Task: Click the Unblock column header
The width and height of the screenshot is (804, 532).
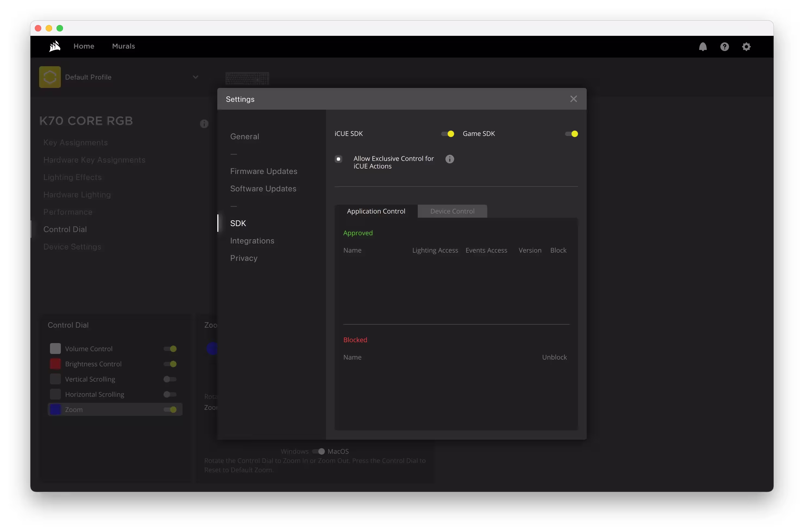Action: [554, 357]
